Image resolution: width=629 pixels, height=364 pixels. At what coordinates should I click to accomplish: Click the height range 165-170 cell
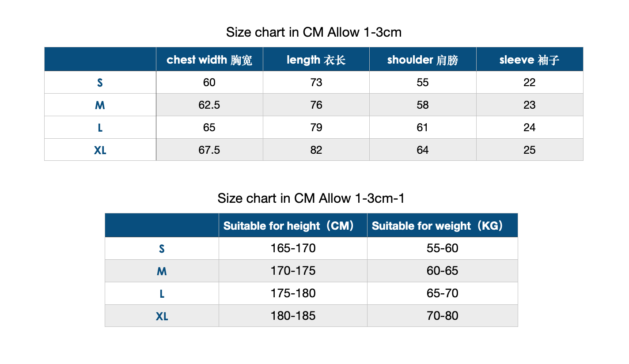293,248
